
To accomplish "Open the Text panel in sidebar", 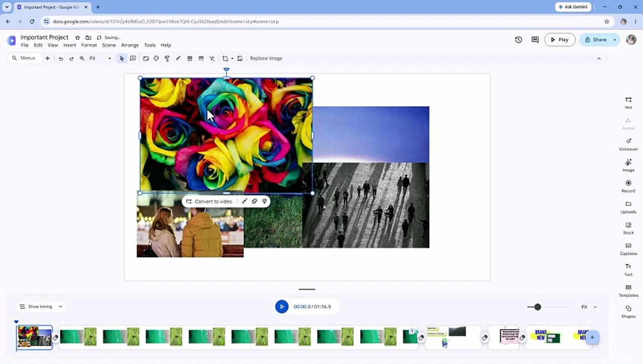I will 628,270.
